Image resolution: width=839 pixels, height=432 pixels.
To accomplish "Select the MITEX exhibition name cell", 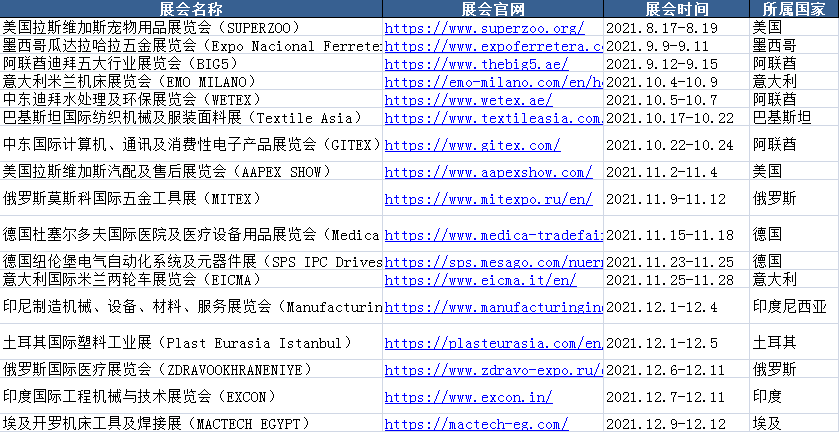I will [x=191, y=198].
